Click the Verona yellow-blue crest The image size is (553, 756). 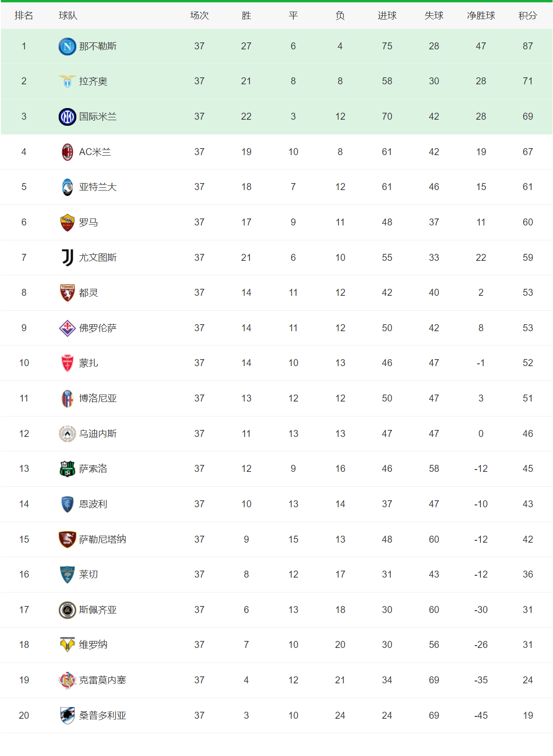coord(67,645)
